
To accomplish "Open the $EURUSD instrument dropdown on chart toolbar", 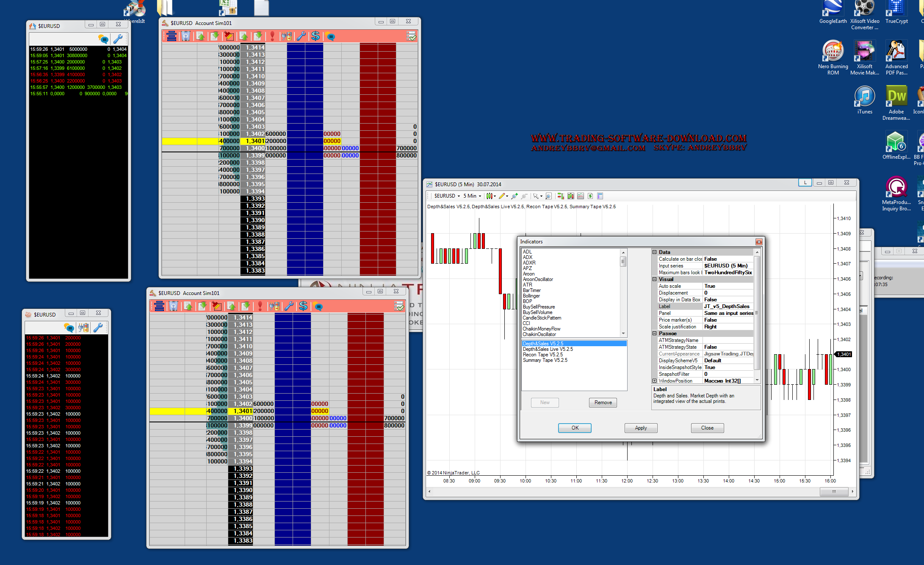I will pyautogui.click(x=447, y=196).
